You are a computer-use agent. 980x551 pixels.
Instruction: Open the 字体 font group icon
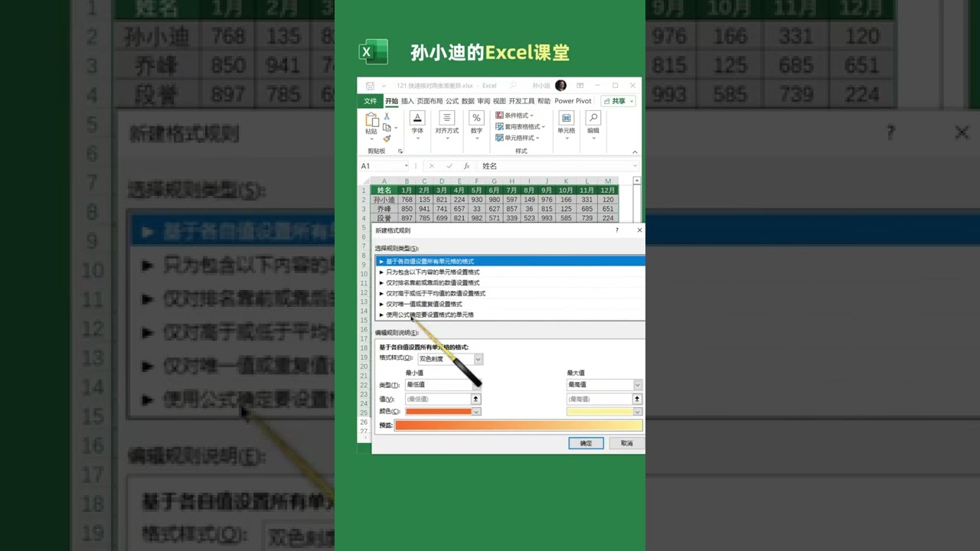[x=417, y=118]
